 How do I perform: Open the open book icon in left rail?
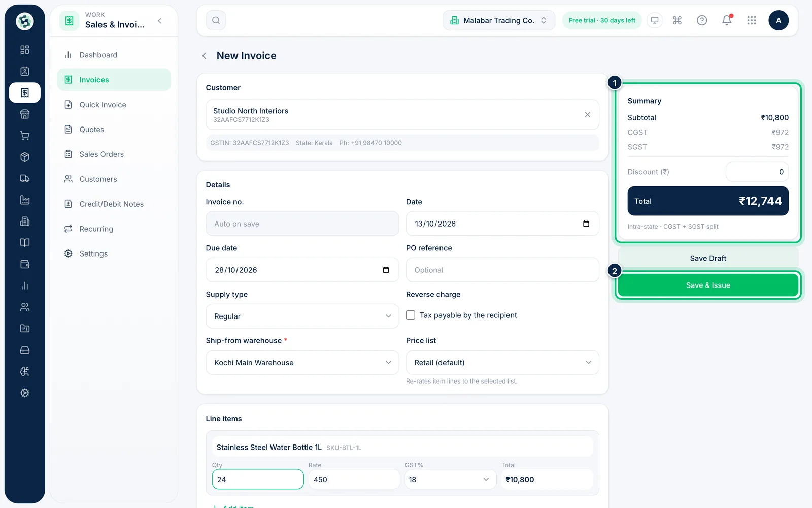click(25, 243)
